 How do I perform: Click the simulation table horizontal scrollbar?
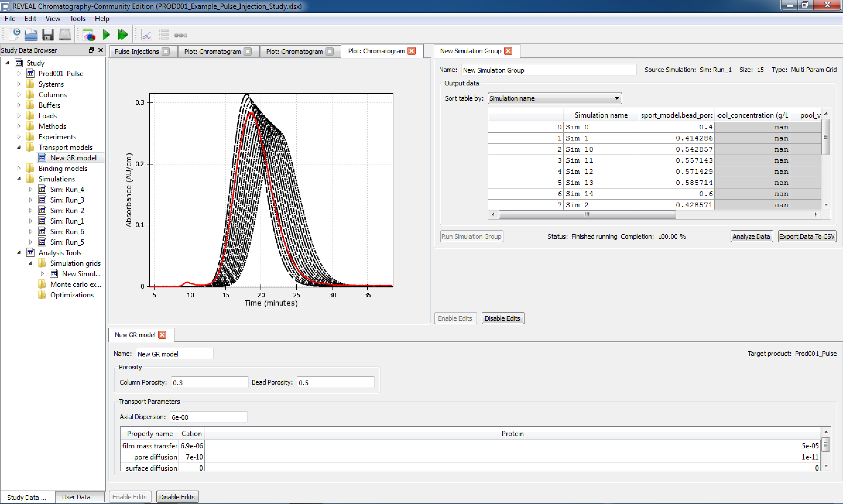tap(587, 214)
